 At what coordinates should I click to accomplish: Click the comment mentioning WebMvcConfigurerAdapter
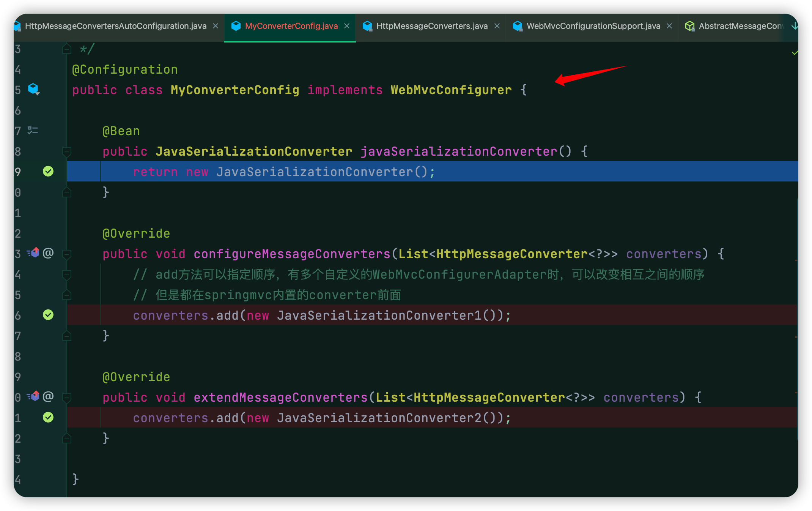point(419,274)
